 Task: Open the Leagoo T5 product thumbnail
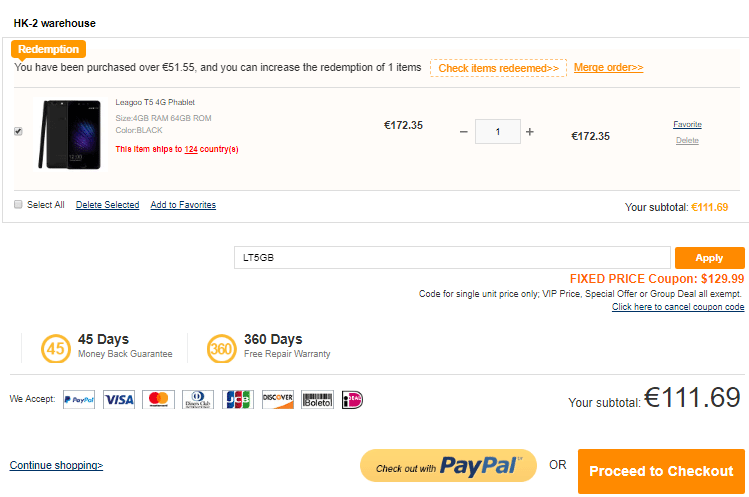click(x=70, y=132)
